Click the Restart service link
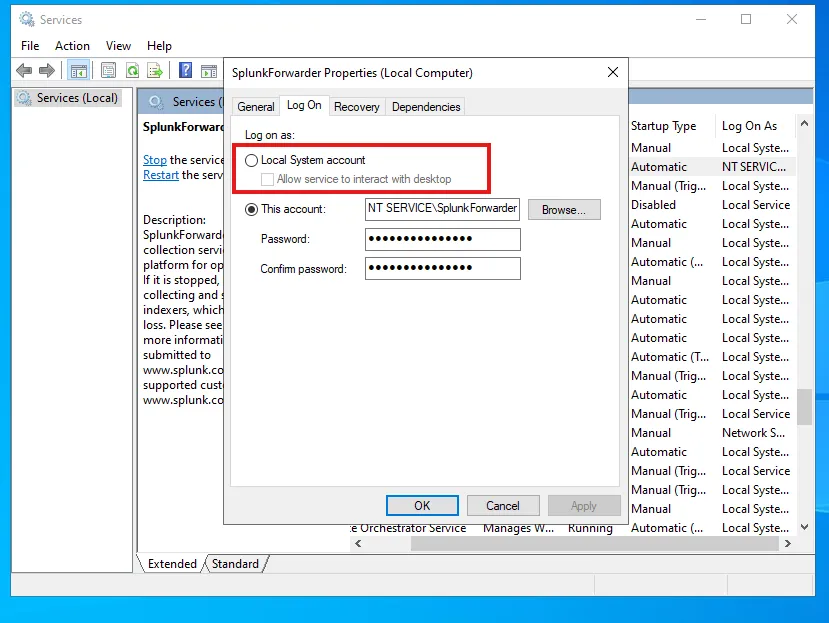Viewport: 829px width, 623px height. tap(160, 175)
